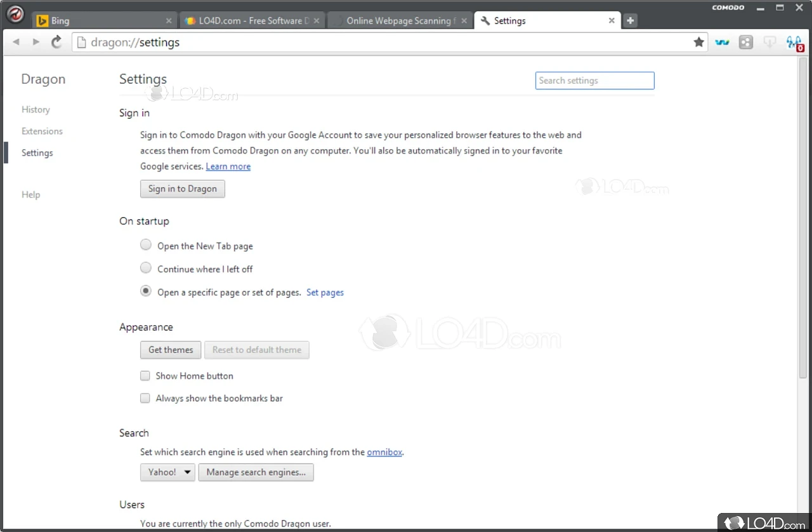This screenshot has width=812, height=532.
Task: Click Sign in to Dragon
Action: tap(182, 189)
